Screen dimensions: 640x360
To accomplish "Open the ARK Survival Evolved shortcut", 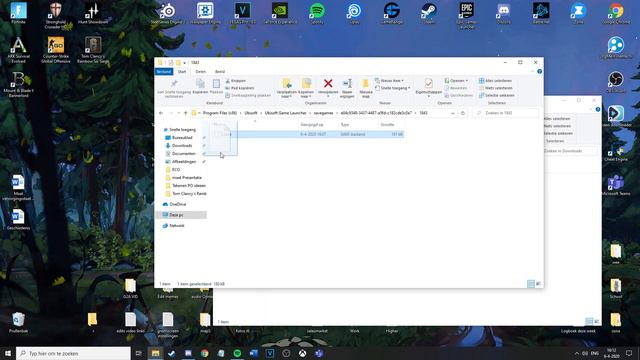I will pos(18,50).
